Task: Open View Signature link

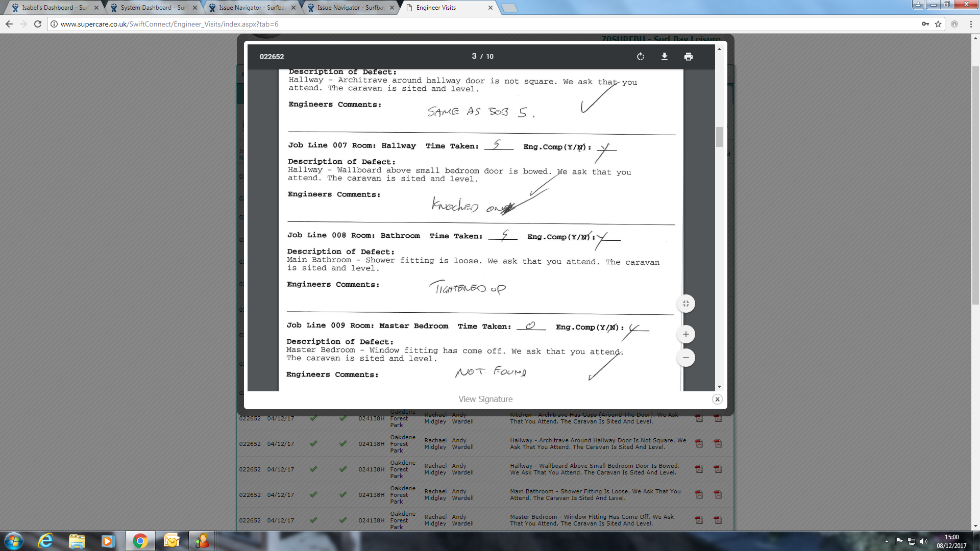Action: 485,399
